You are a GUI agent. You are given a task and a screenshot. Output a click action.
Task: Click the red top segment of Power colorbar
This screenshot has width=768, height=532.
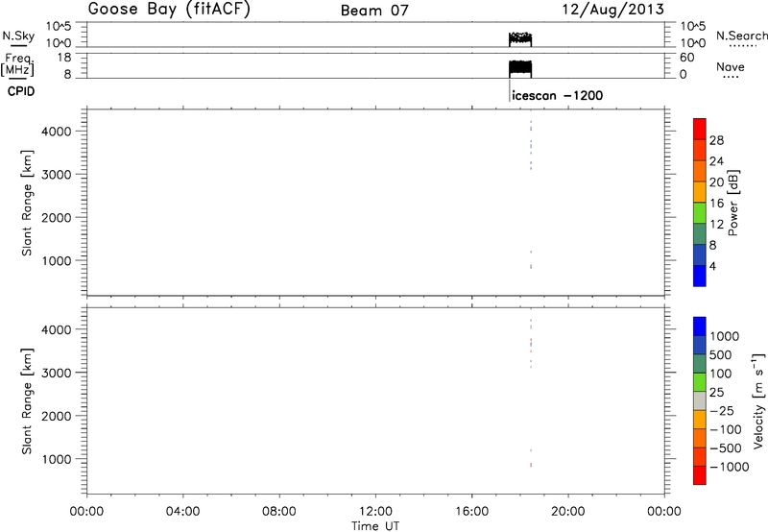click(x=700, y=129)
